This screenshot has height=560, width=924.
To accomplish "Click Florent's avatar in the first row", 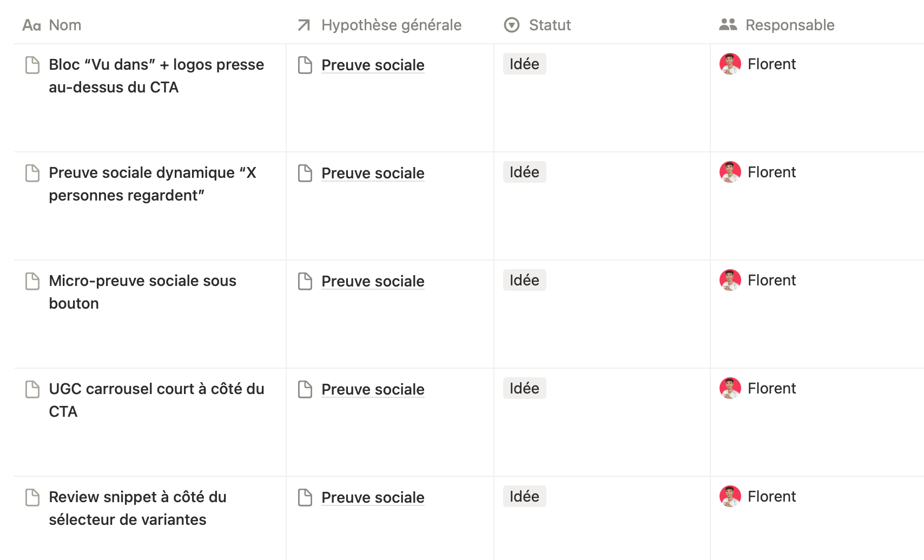I will coord(730,64).
